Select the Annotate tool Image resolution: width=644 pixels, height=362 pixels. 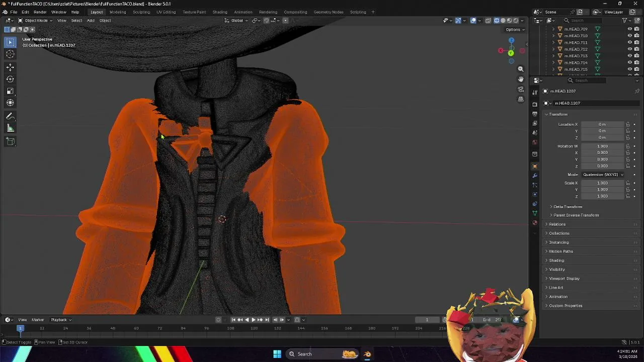pos(10,117)
